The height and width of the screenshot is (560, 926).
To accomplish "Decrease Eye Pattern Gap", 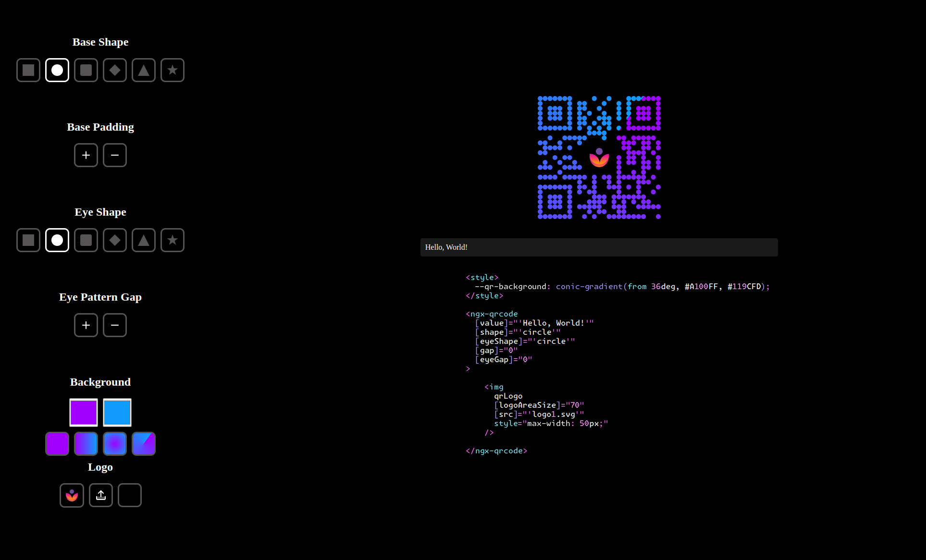I will pyautogui.click(x=115, y=325).
